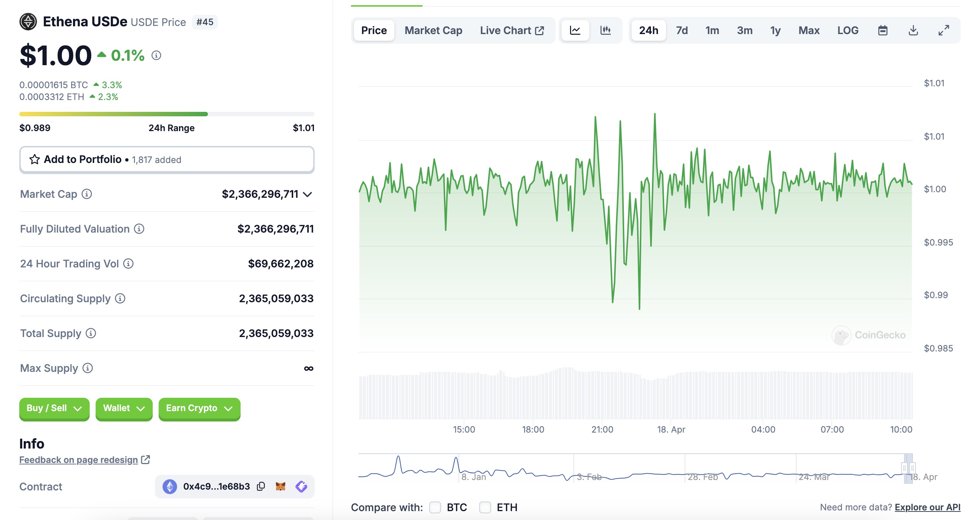Click the Ethereum chain icon in contract
This screenshot has width=980, height=520.
[170, 487]
